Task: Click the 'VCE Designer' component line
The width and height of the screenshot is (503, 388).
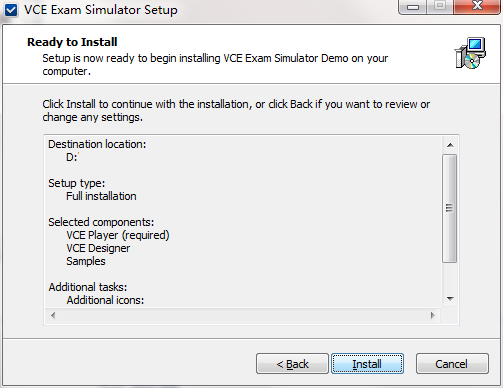Action: click(98, 248)
